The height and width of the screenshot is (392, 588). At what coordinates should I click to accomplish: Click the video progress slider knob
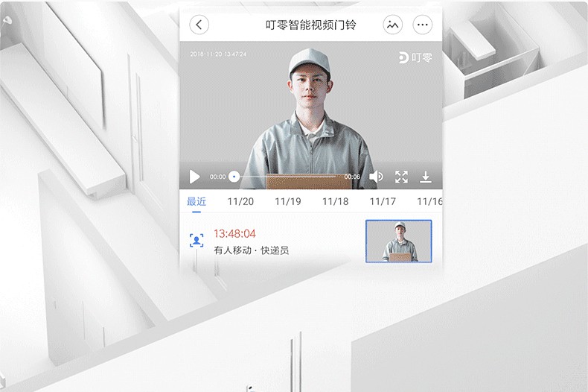234,177
